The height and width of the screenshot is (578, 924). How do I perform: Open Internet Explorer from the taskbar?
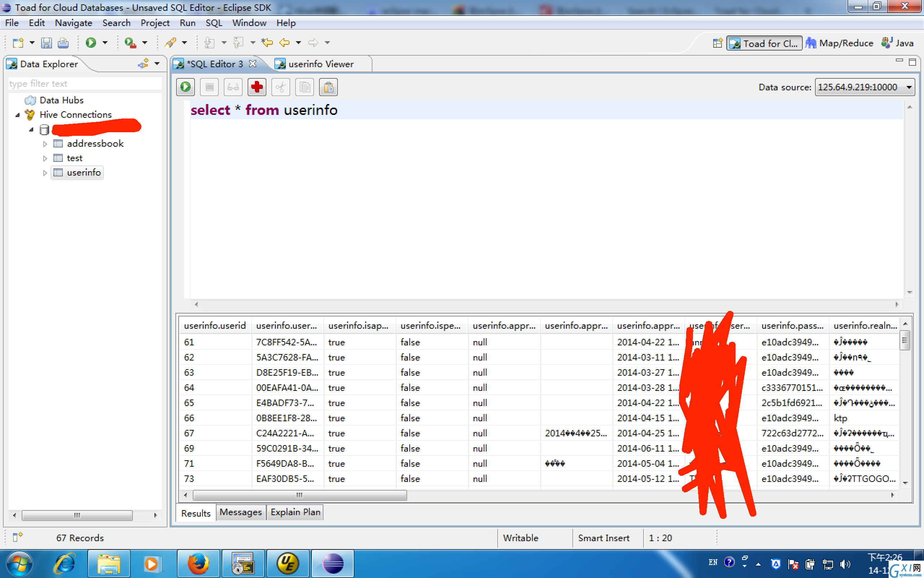65,564
